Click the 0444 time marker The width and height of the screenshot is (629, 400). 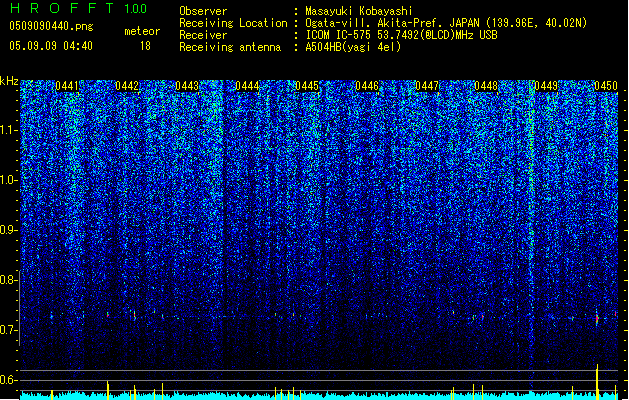(247, 86)
